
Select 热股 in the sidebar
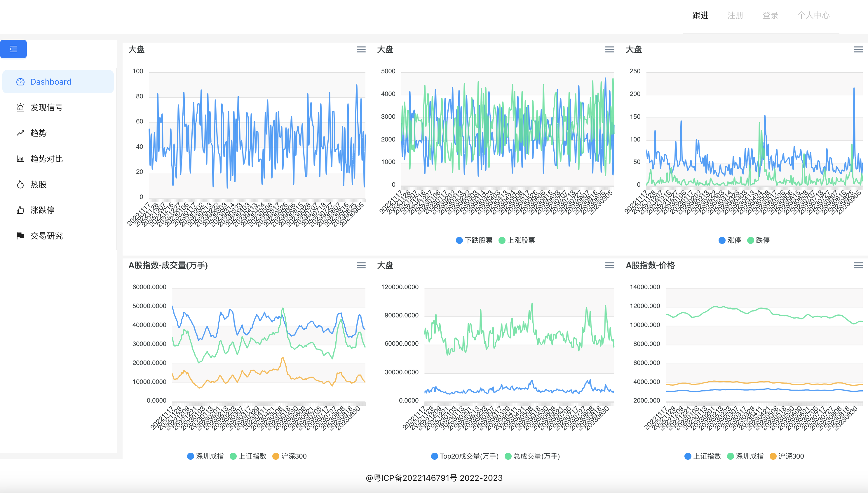point(58,185)
